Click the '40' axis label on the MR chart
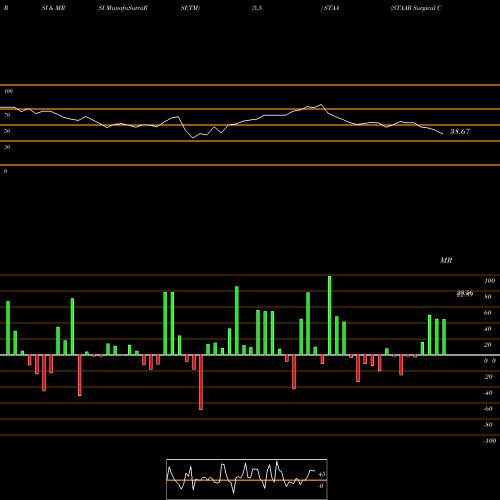This screenshot has width=500, height=500. (x=488, y=329)
